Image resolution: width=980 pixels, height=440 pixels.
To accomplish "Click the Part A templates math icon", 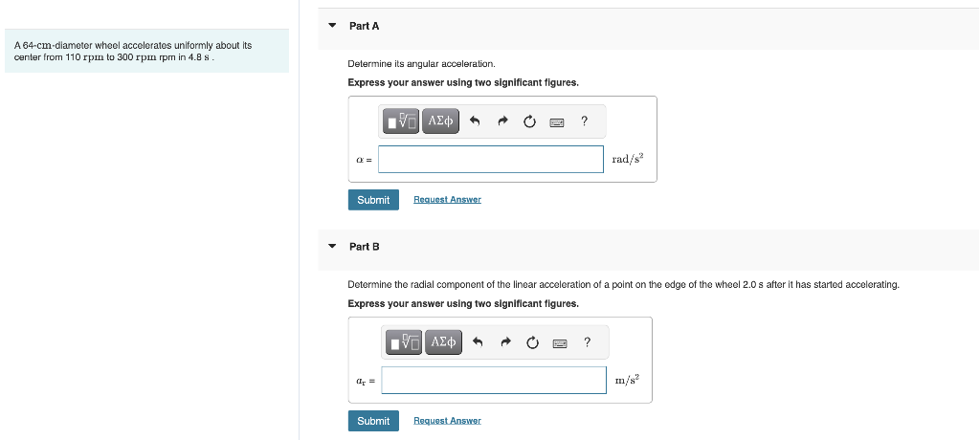I will click(x=402, y=121).
